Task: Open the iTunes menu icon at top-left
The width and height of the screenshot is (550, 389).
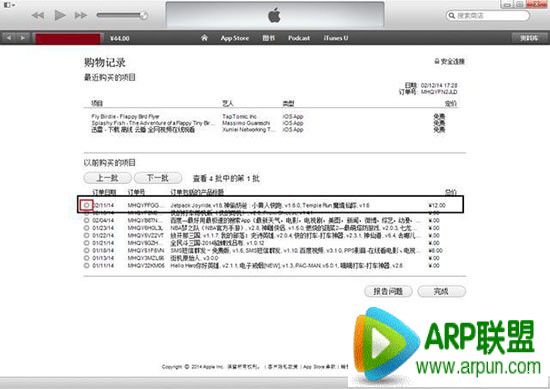Action: point(8,5)
